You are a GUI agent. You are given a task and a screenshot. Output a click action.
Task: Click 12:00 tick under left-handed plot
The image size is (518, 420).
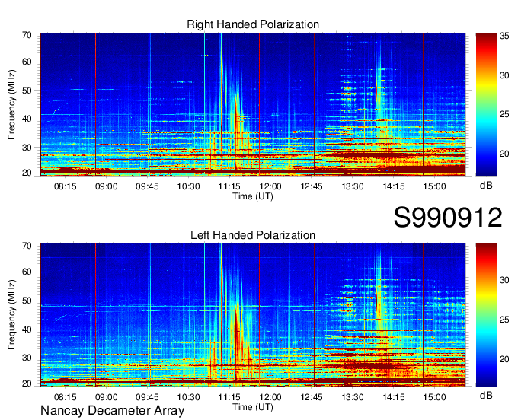[x=270, y=397]
